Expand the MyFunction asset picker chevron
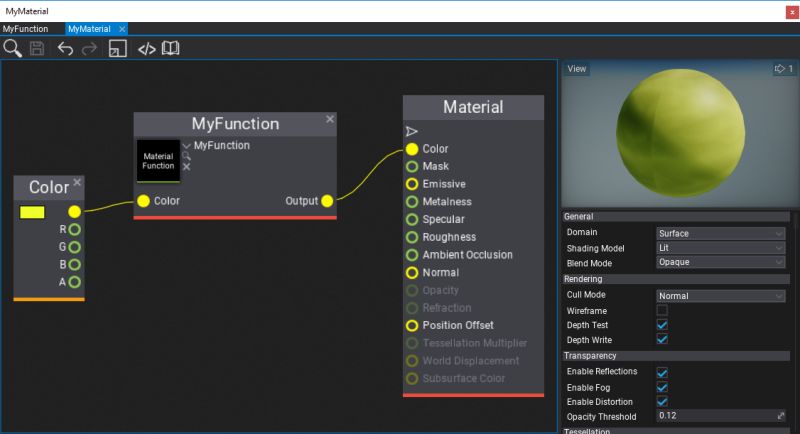The width and height of the screenshot is (800, 434). [x=186, y=146]
